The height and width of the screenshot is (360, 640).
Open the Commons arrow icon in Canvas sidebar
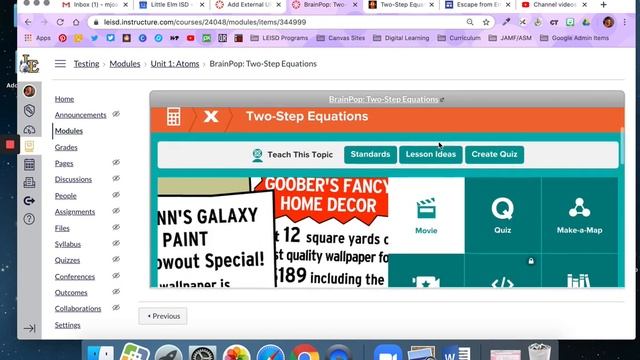29,201
